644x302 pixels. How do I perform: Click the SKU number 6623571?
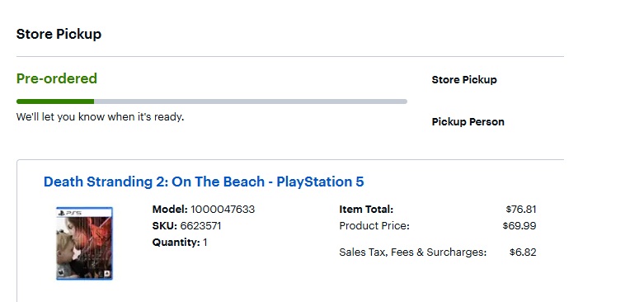click(200, 226)
